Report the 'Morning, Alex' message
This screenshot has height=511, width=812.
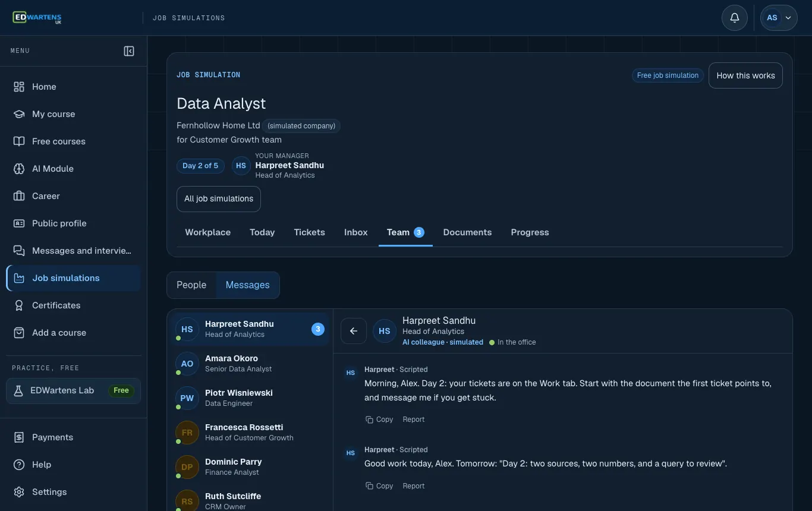click(414, 419)
